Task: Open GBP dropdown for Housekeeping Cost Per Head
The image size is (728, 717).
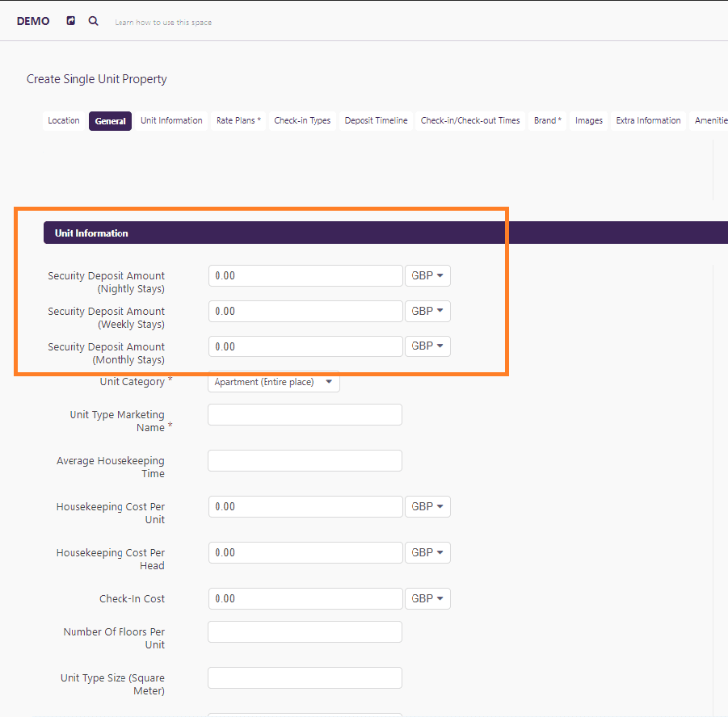Action: 427,552
